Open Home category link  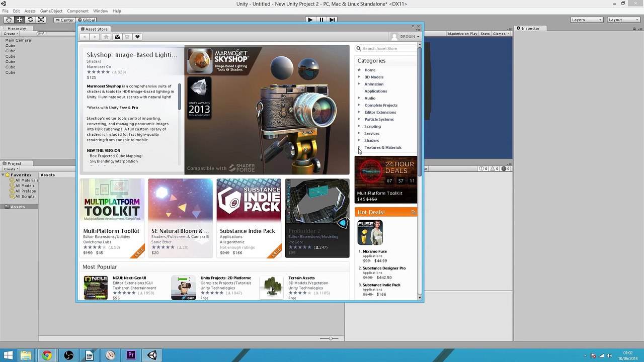click(x=370, y=70)
